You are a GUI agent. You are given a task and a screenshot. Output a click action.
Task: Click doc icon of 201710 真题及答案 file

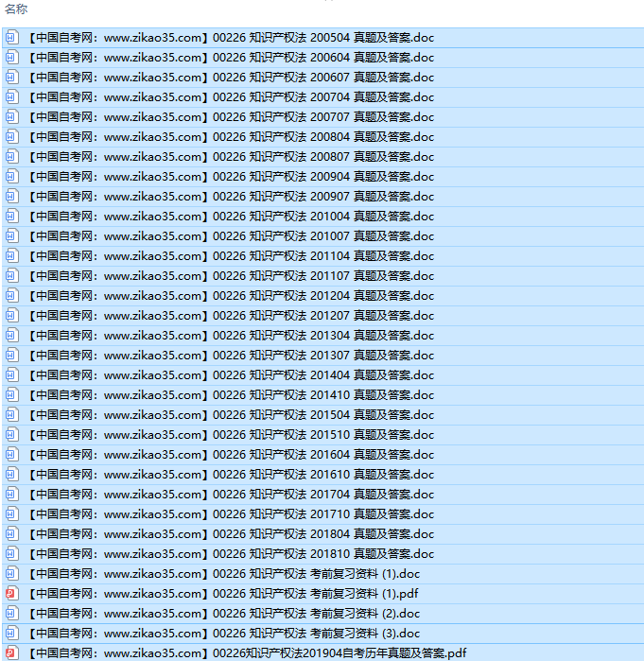click(x=11, y=514)
